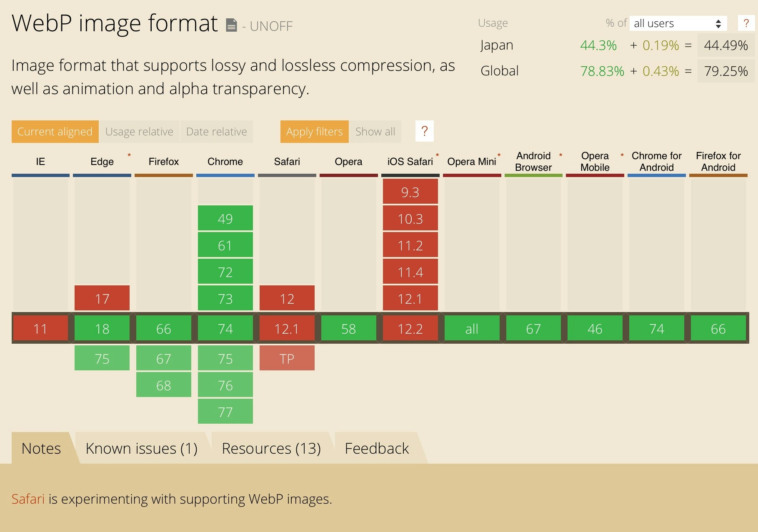Open the all users dropdown
Screen dimensions: 758x532
(677, 24)
